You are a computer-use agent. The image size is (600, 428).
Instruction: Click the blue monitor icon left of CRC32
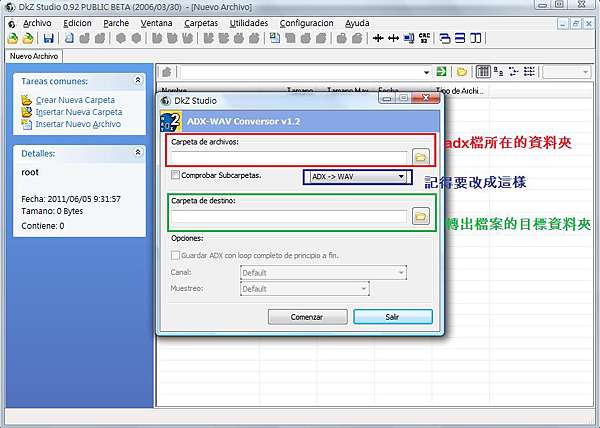[x=409, y=38]
